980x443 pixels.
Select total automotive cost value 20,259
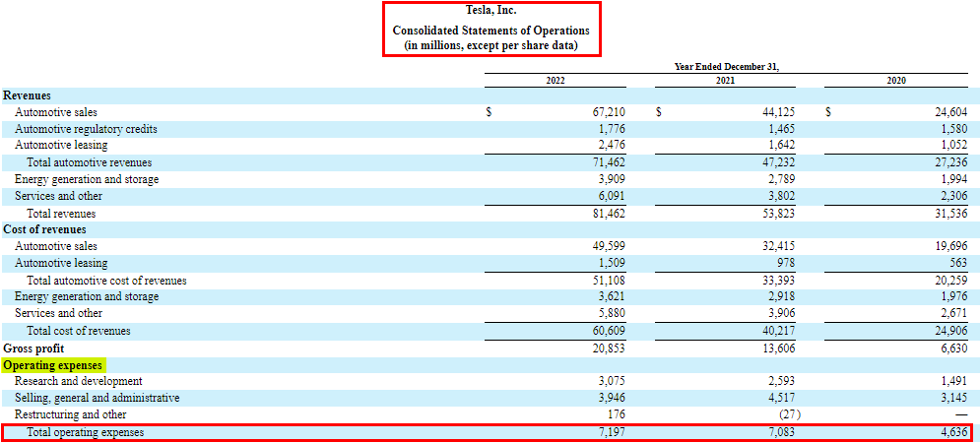[x=950, y=281]
